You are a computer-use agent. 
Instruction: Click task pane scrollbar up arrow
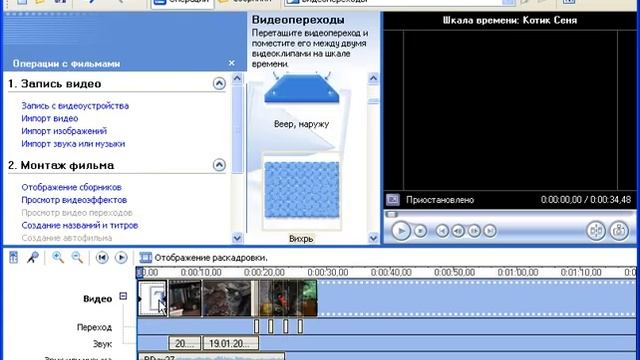pos(237,78)
